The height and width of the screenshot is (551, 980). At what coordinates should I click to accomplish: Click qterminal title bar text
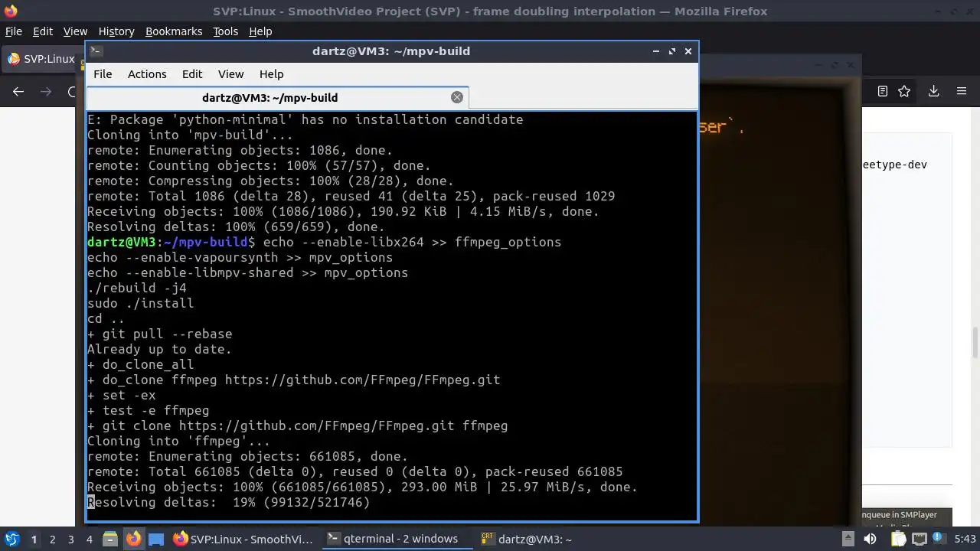[x=391, y=51]
